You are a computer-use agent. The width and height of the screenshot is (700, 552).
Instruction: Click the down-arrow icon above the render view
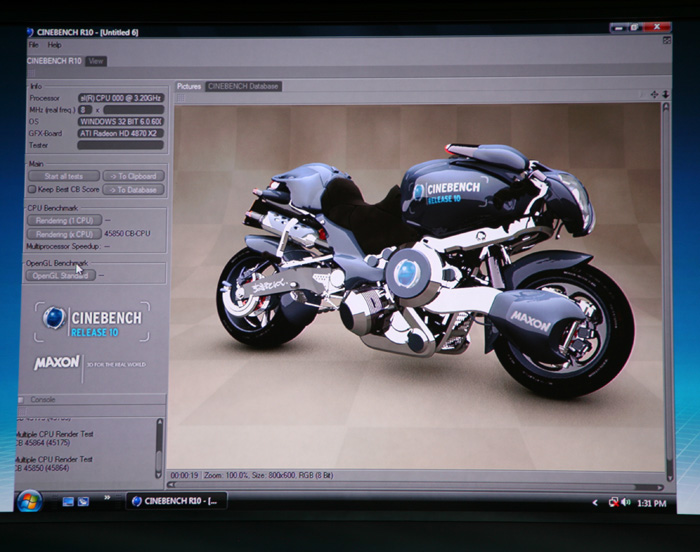pyautogui.click(x=665, y=94)
